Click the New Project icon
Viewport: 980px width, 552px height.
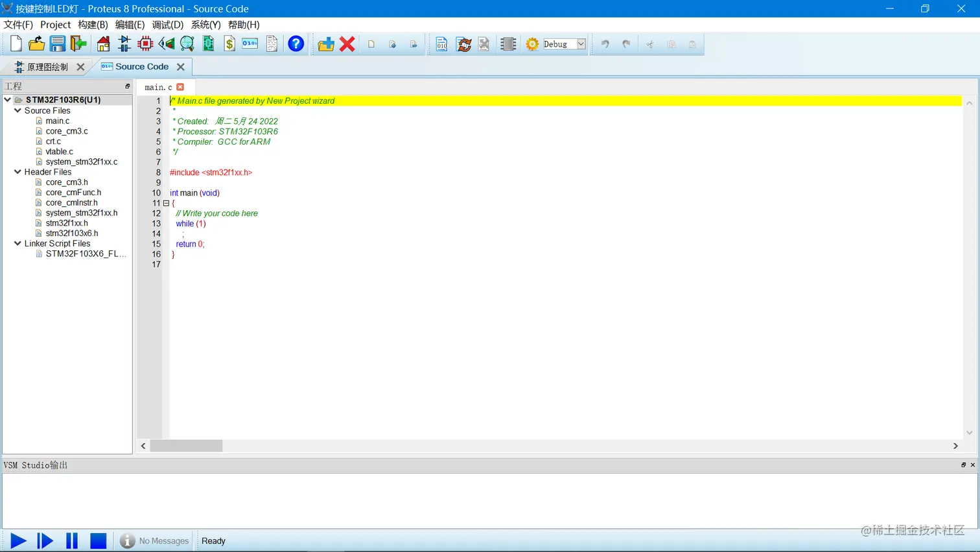pyautogui.click(x=16, y=44)
